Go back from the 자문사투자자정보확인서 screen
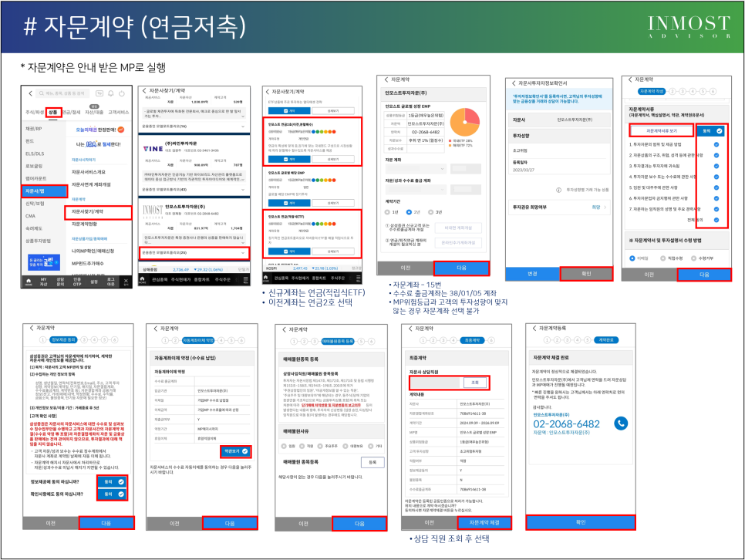The height and width of the screenshot is (560, 745). click(x=514, y=83)
